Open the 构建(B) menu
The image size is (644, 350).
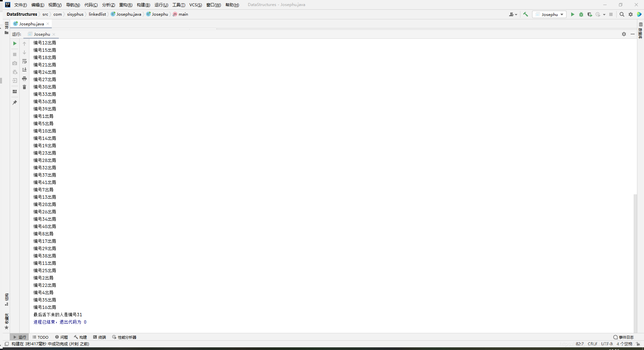(x=143, y=5)
